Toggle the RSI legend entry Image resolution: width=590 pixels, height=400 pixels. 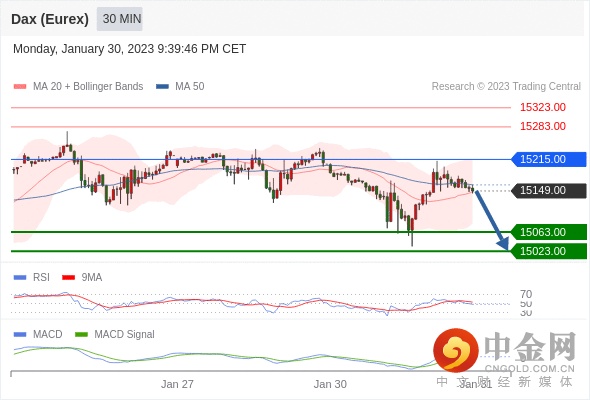(x=32, y=277)
